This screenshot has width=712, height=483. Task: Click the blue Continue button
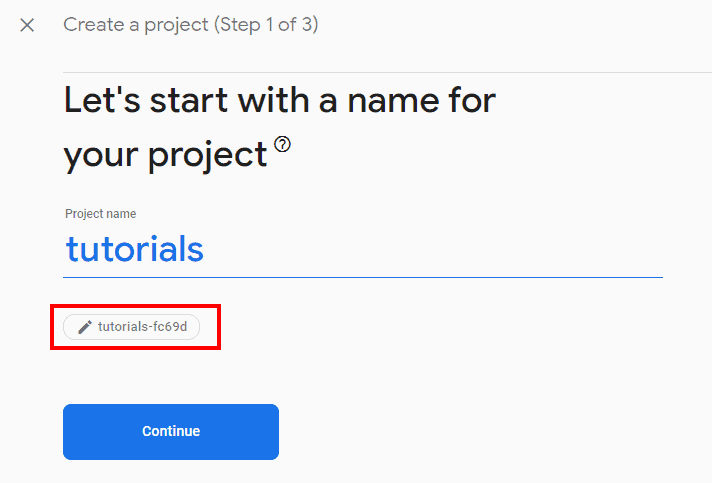171,432
